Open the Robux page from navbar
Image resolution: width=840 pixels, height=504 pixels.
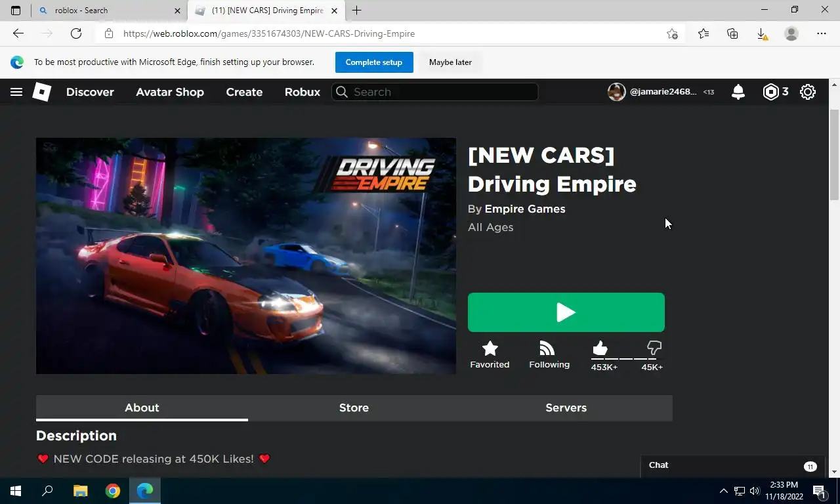point(303,92)
